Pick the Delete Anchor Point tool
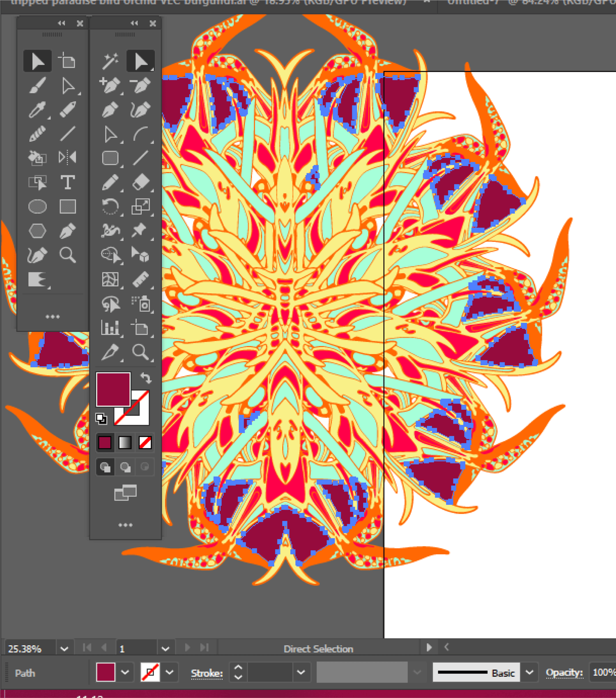This screenshot has height=698, width=616. 140,85
